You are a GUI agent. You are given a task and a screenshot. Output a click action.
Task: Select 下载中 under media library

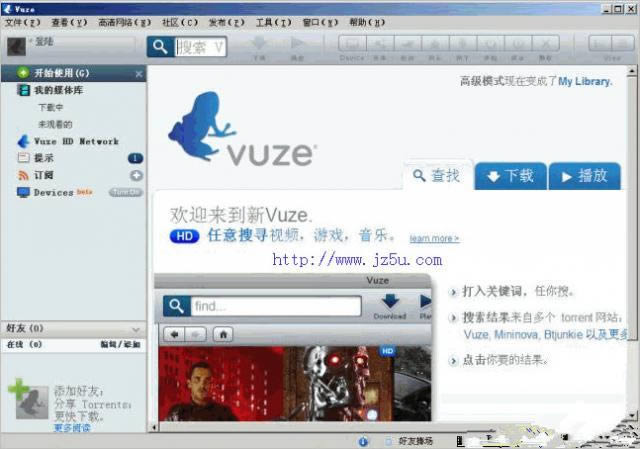tap(51, 107)
